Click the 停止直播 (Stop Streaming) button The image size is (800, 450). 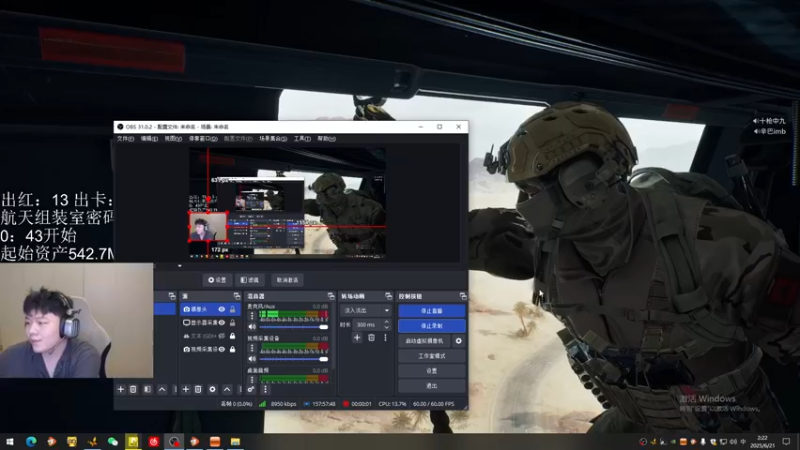432,311
